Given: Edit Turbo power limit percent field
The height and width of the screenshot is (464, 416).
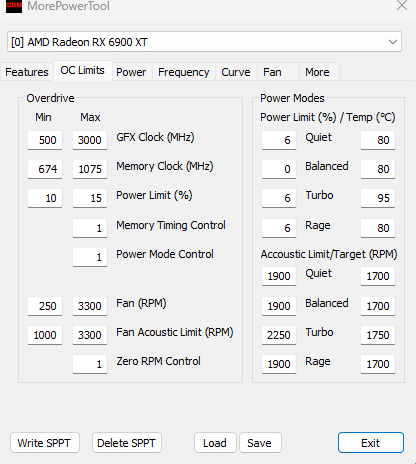Looking at the screenshot, I should pyautogui.click(x=279, y=198).
